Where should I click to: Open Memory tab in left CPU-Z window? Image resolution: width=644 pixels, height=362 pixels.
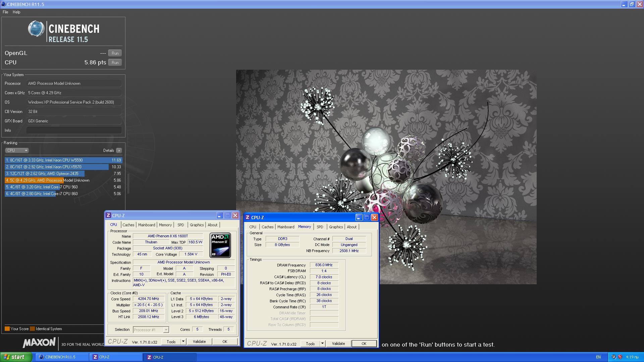click(165, 225)
